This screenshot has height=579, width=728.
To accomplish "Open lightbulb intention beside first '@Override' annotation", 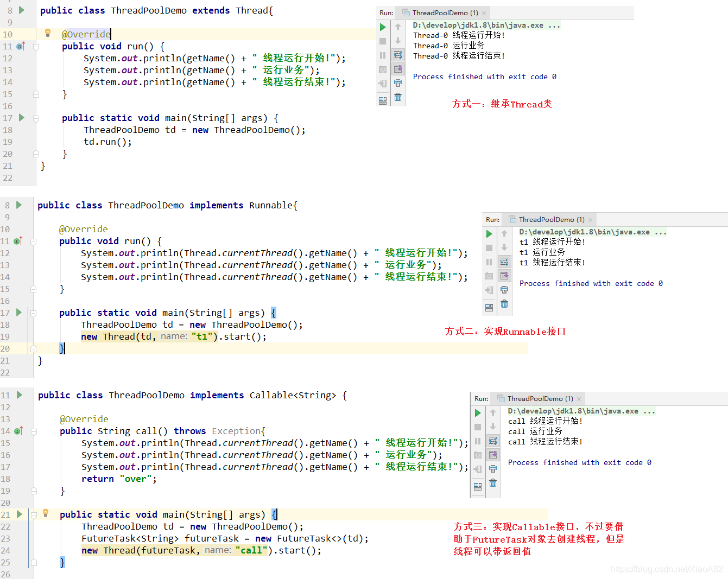I will [x=48, y=33].
